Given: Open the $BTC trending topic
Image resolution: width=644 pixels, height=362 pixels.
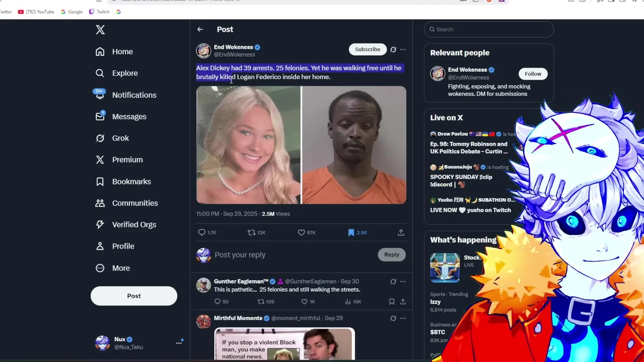Looking at the screenshot, I should [438, 332].
